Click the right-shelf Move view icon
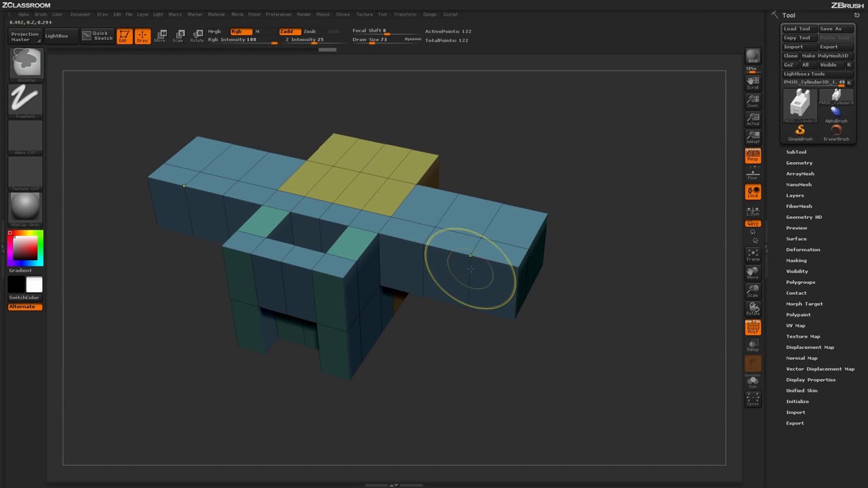Viewport: 868px width, 488px height. [753, 273]
